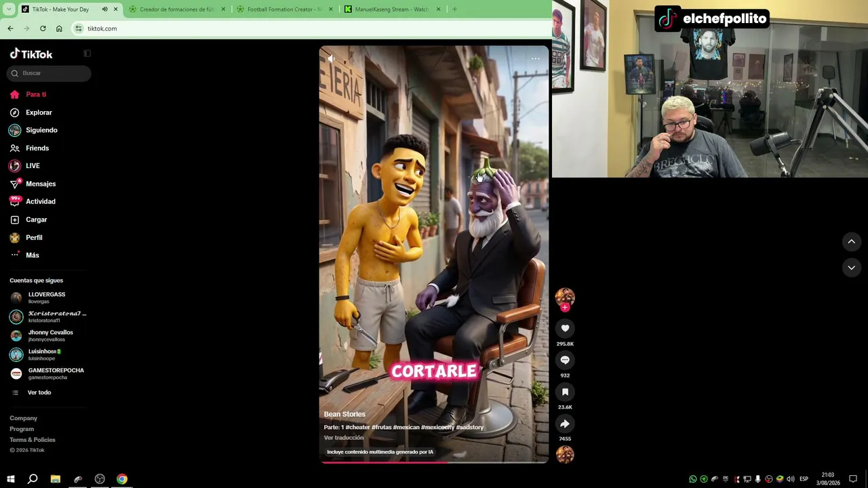The image size is (868, 488).
Task: Share the video via arrow icon
Action: click(x=565, y=424)
